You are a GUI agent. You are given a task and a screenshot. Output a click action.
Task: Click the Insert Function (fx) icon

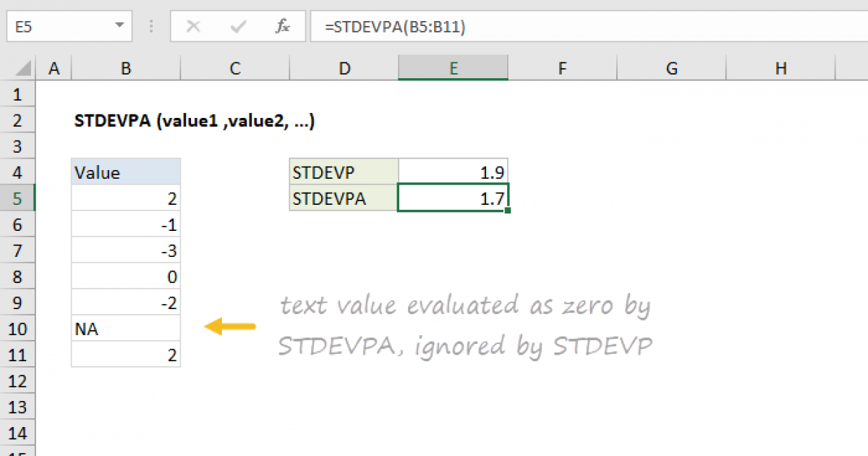[282, 26]
